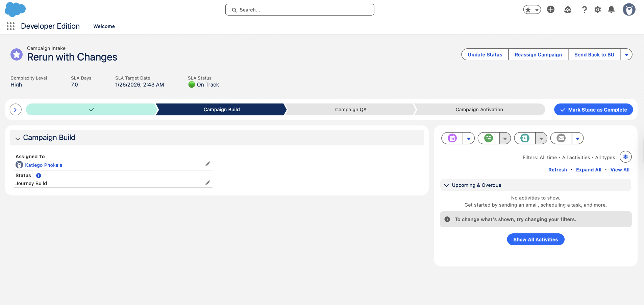
Task: Open the App Launcher grid
Action: click(10, 26)
